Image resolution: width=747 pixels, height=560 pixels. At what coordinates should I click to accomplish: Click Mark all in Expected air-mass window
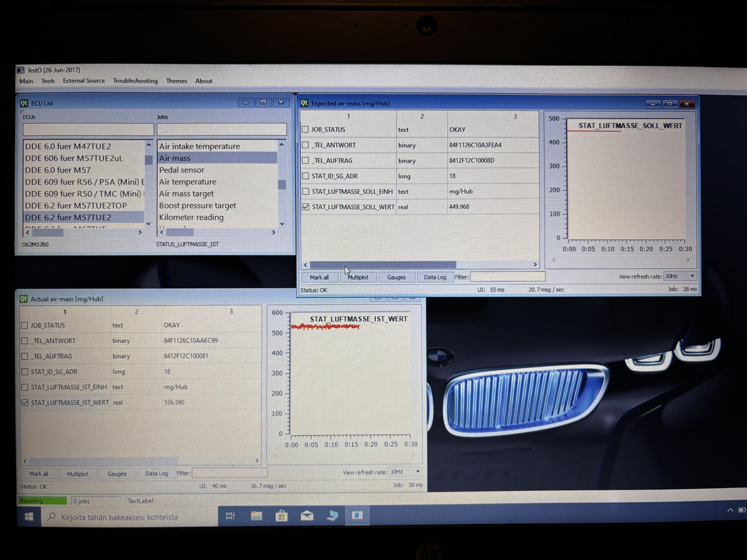click(319, 277)
